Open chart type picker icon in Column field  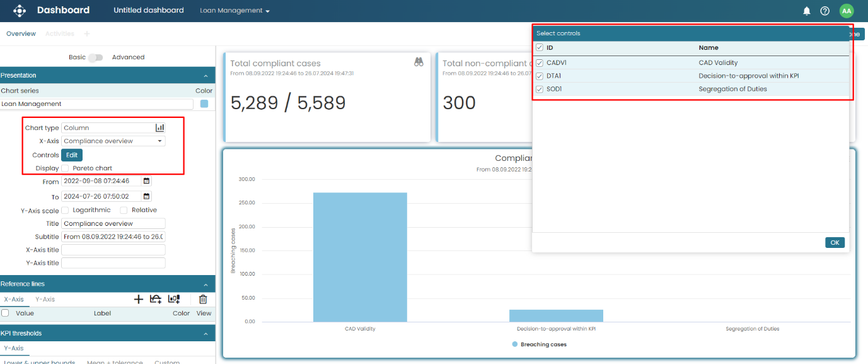coord(160,127)
